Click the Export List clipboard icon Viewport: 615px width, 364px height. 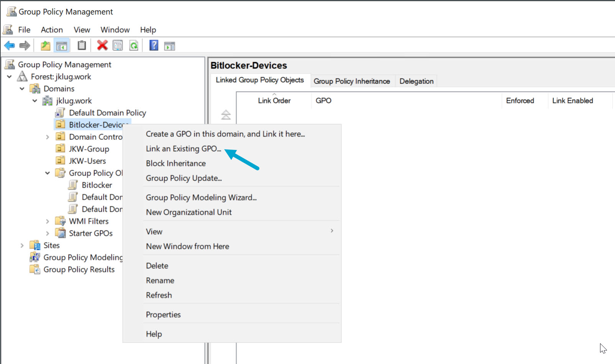(x=81, y=45)
